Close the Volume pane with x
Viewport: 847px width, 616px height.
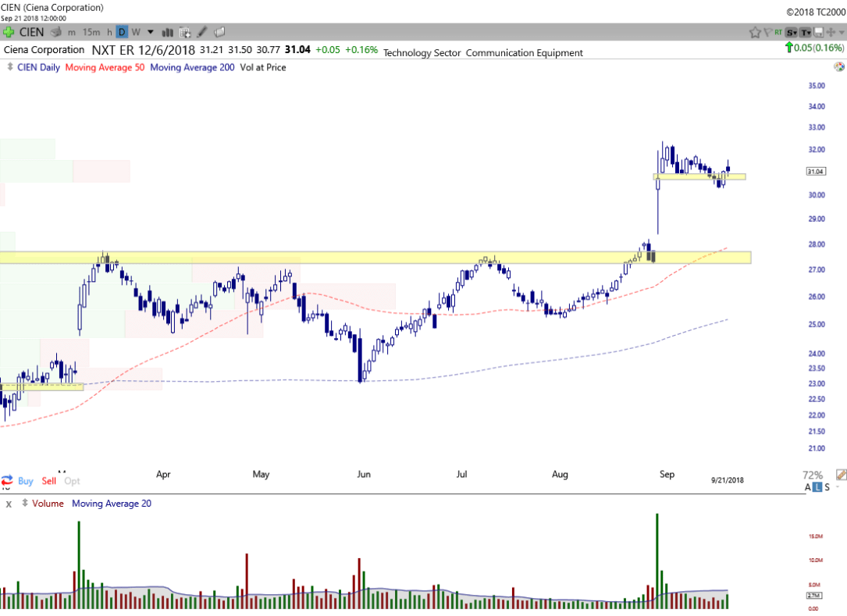click(9, 504)
